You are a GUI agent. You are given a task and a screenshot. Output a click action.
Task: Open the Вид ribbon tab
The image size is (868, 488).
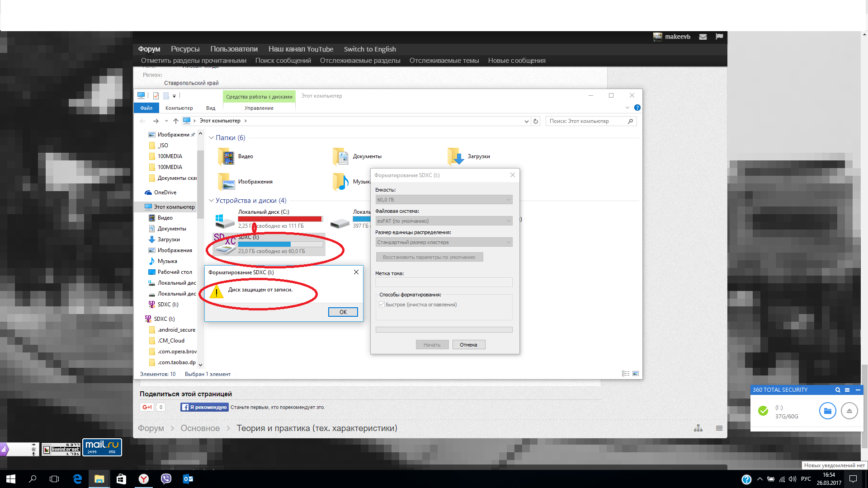(x=211, y=108)
